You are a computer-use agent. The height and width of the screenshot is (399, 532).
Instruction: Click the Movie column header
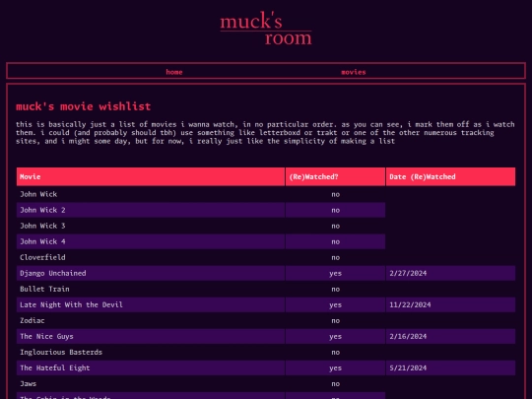tap(151, 176)
